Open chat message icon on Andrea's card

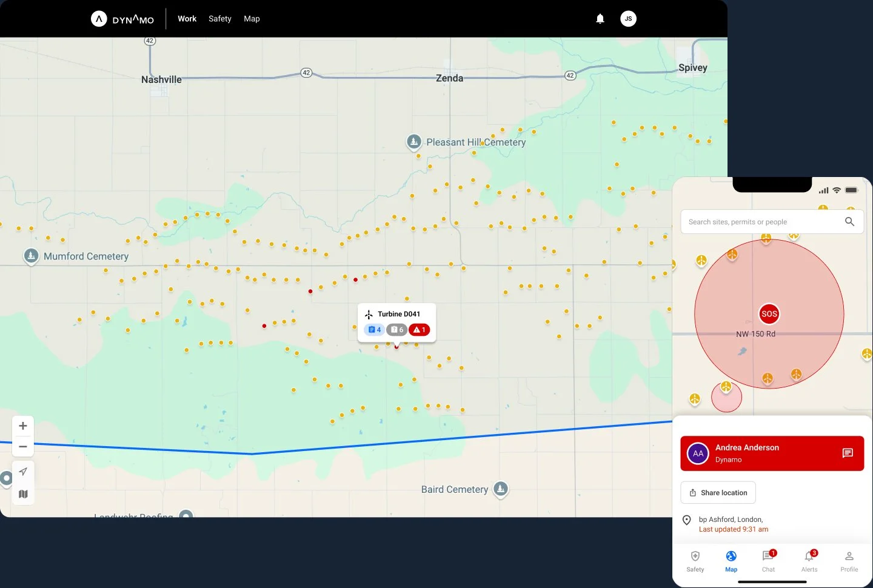coord(848,453)
